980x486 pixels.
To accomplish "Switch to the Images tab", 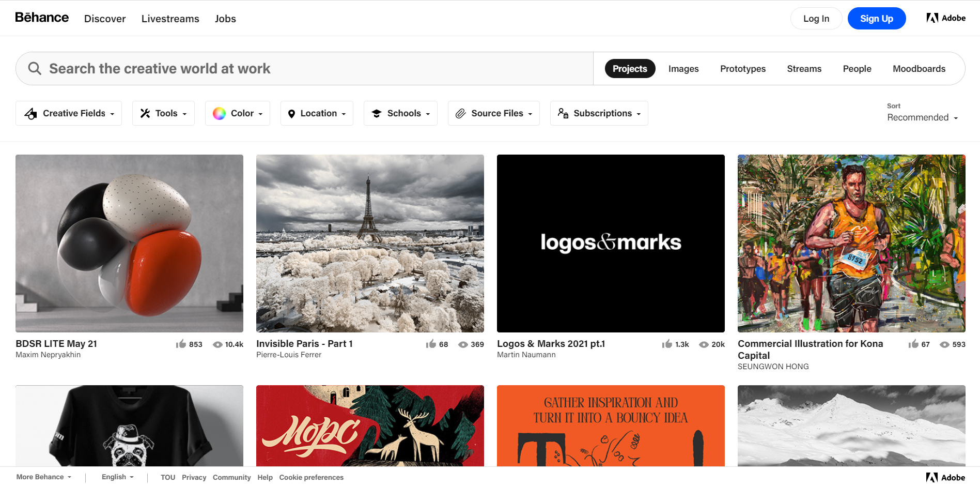I will (x=683, y=69).
